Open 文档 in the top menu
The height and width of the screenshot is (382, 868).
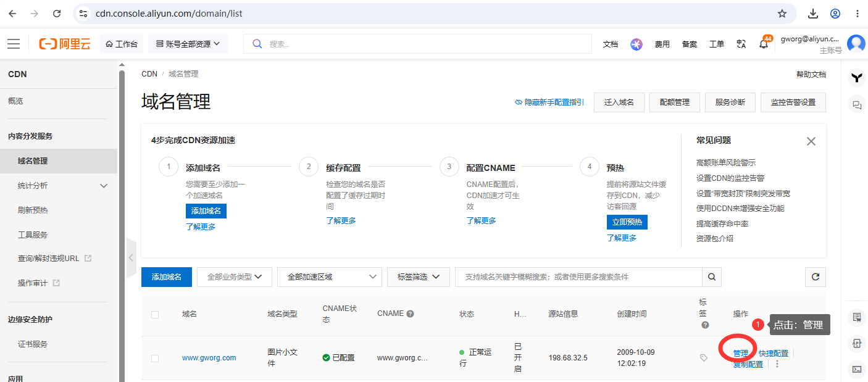611,44
